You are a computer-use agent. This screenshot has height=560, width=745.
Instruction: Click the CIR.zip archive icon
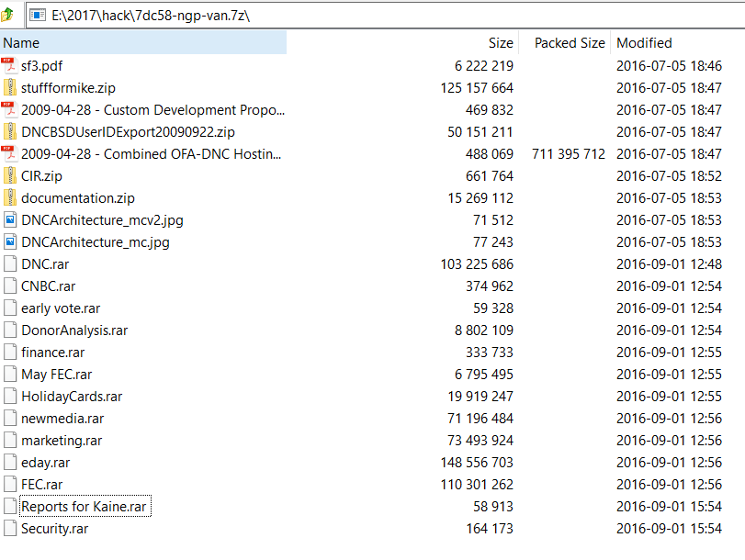pos(9,176)
